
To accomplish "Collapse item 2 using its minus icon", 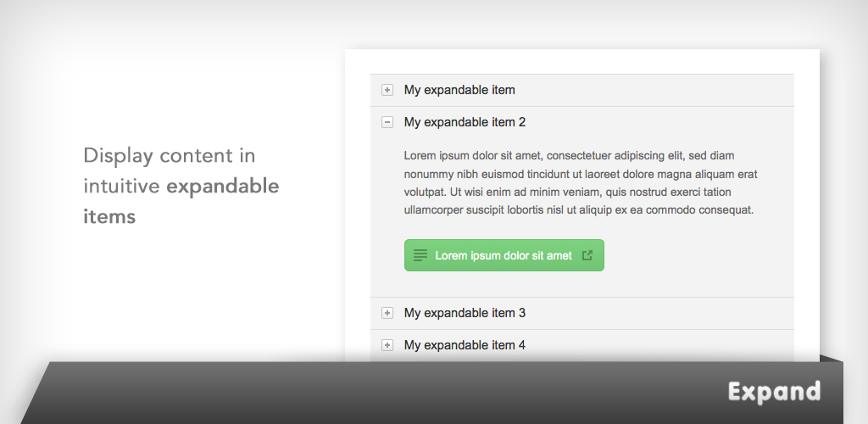I will (x=387, y=122).
